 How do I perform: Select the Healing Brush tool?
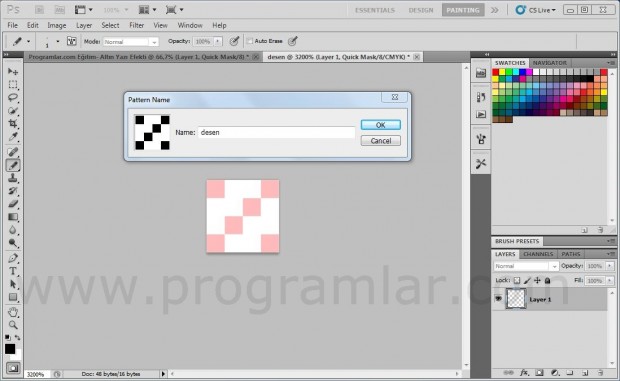click(13, 152)
